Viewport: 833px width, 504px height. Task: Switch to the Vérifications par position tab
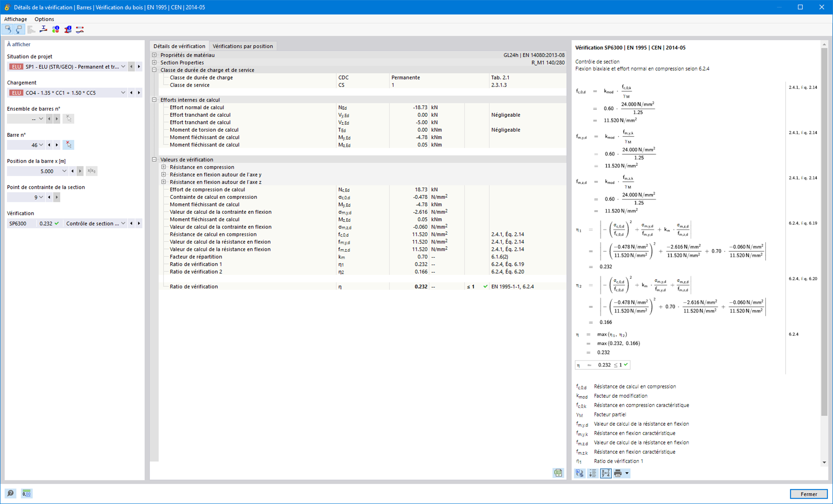point(243,46)
